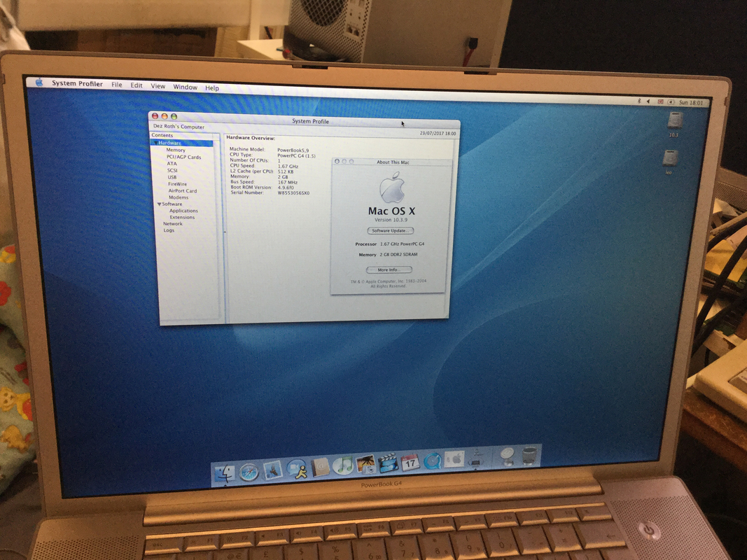Click the Software Update button
This screenshot has width=747, height=560.
[x=390, y=230]
